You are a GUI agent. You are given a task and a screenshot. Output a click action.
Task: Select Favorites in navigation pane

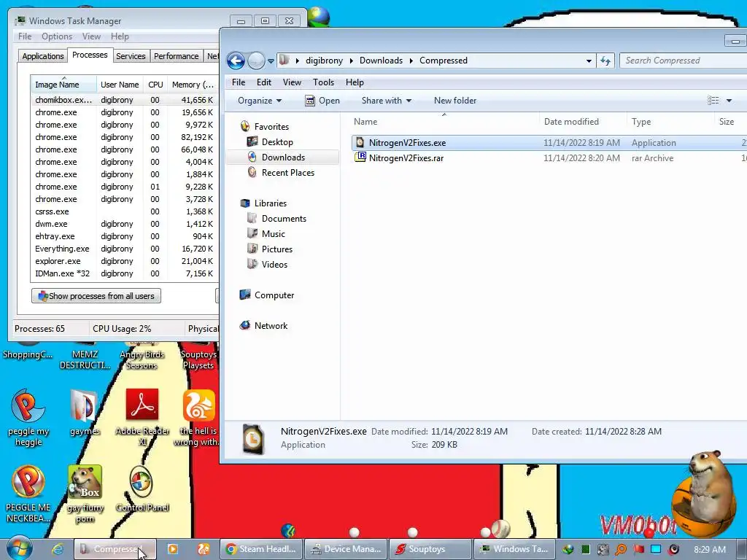[271, 127]
